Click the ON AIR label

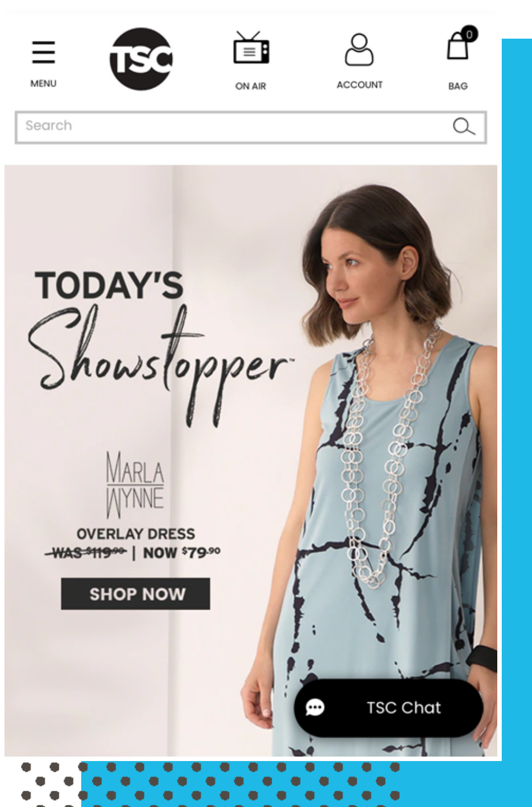(251, 86)
